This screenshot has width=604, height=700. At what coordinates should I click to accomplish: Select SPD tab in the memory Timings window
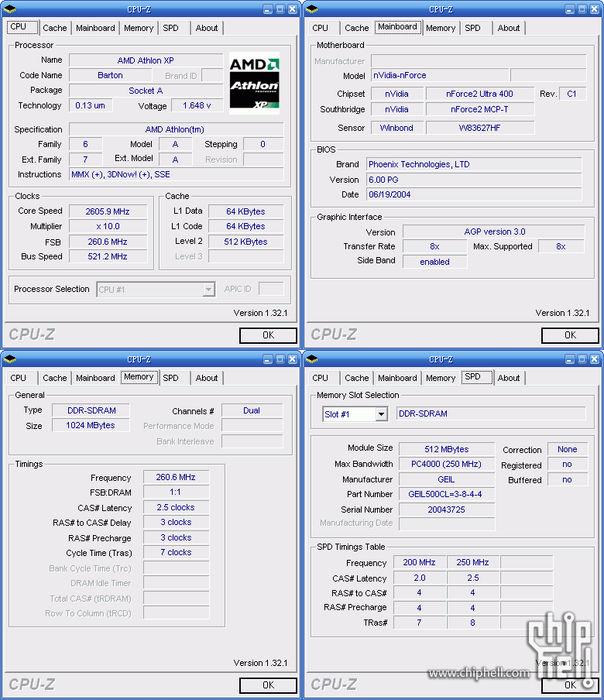(x=171, y=378)
